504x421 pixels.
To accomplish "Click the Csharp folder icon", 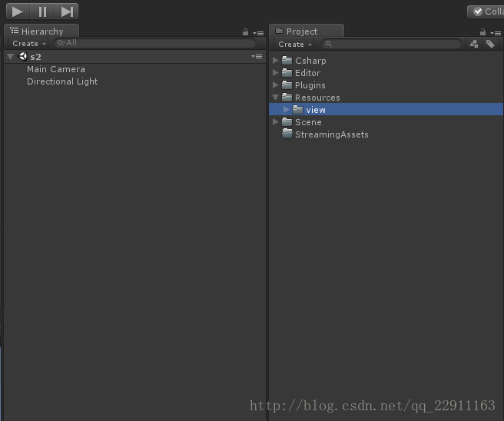I will tap(287, 61).
